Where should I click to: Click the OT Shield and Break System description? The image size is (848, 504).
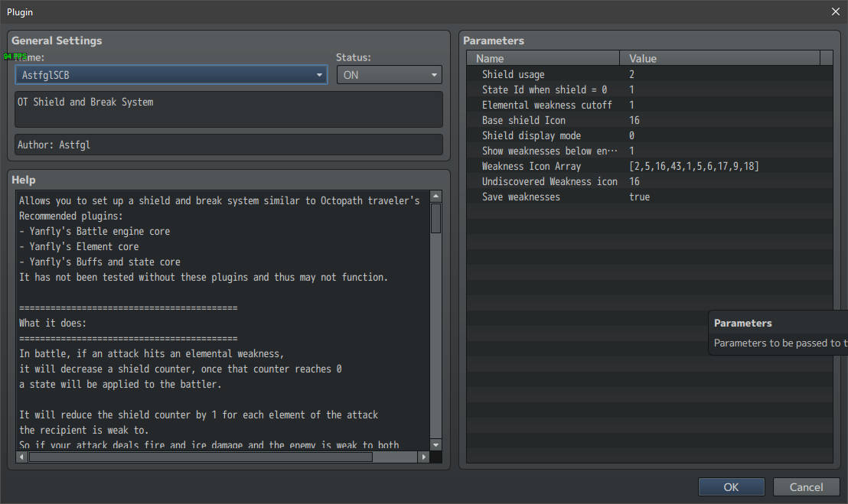(229, 109)
